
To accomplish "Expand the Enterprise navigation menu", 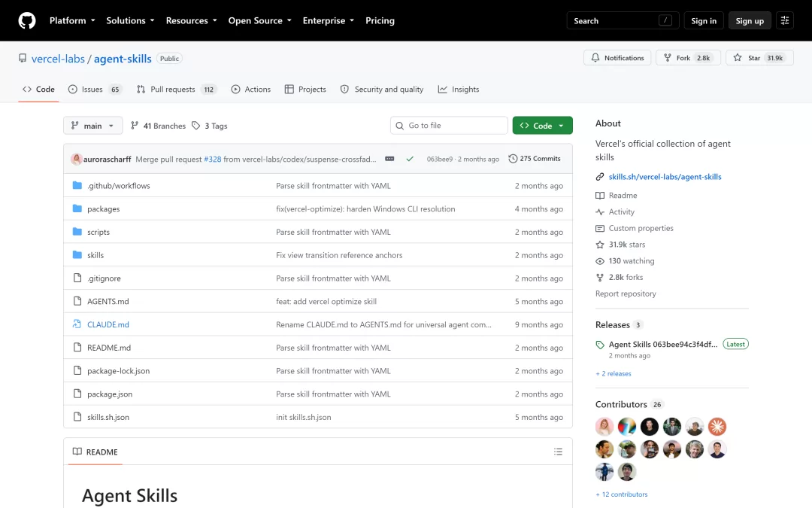I will click(329, 21).
